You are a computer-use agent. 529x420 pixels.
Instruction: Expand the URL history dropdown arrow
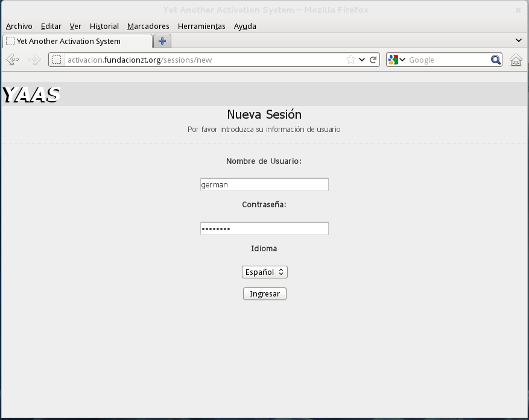[x=362, y=60]
